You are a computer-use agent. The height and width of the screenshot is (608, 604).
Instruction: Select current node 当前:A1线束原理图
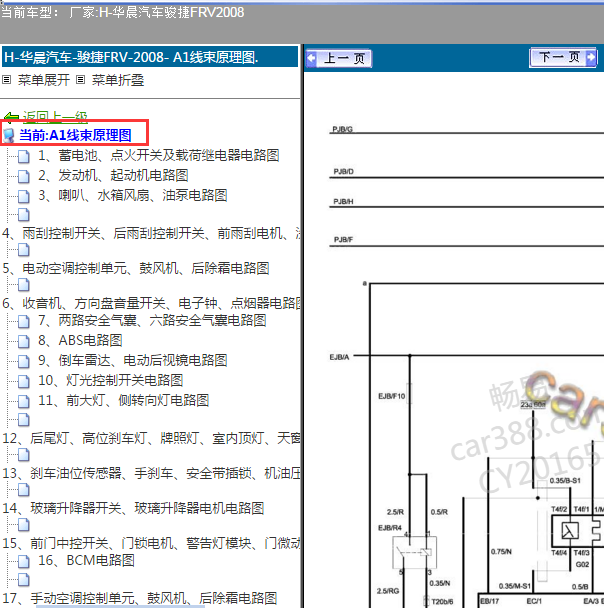[x=75, y=135]
